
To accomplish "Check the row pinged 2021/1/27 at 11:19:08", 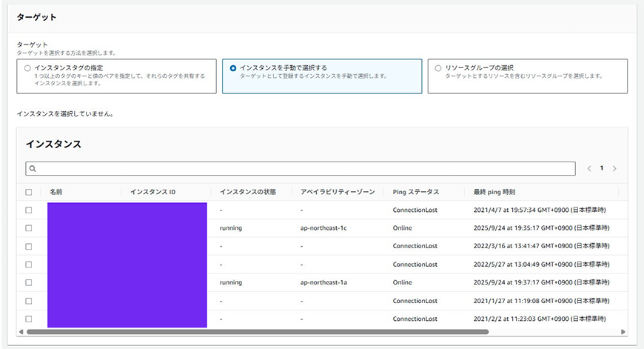I will [28, 301].
